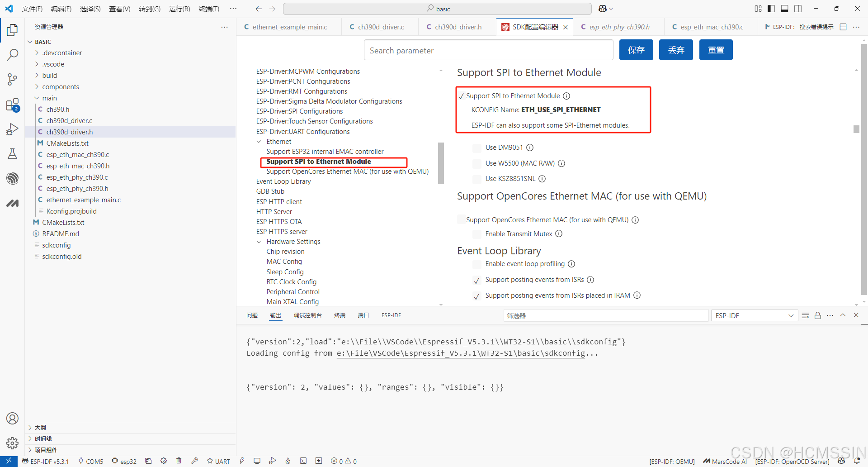Open the 文件(F) menu
This screenshot has height=467, width=868.
pyautogui.click(x=32, y=9)
